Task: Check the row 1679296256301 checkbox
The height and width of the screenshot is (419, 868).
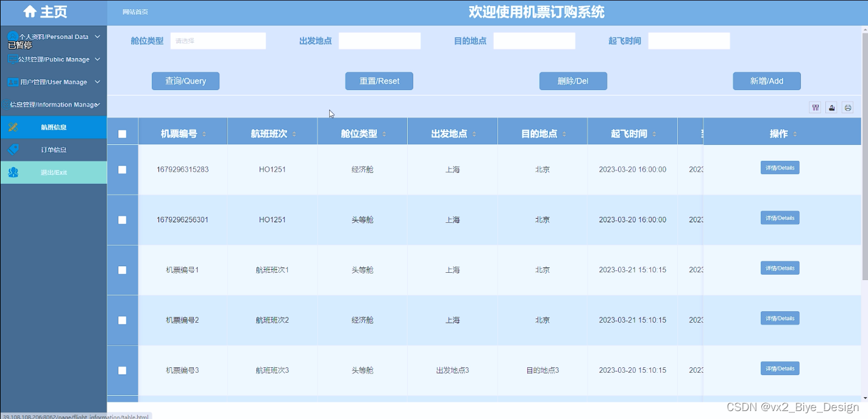Action: pos(123,220)
